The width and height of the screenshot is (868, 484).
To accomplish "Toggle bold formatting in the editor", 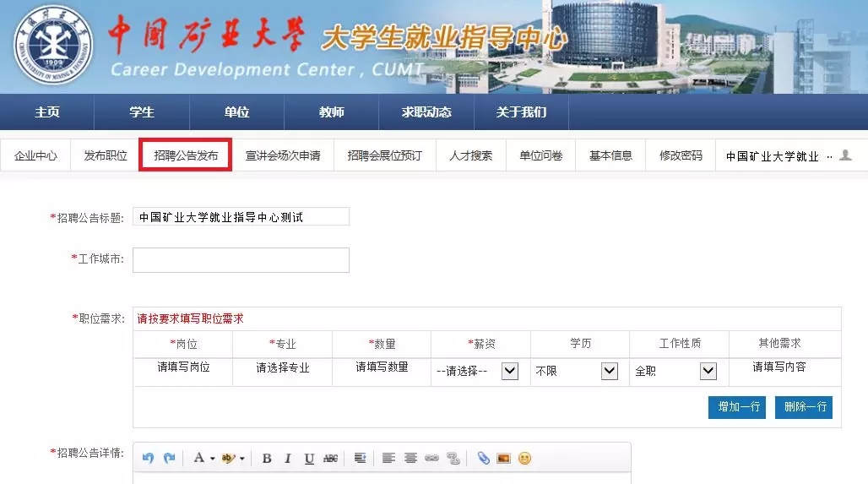I will (x=267, y=458).
